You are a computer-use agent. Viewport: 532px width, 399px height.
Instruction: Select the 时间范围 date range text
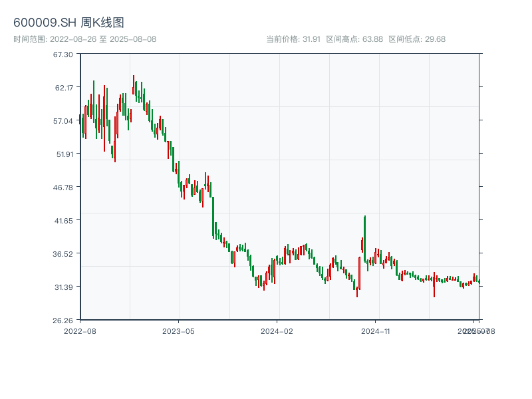coord(85,39)
